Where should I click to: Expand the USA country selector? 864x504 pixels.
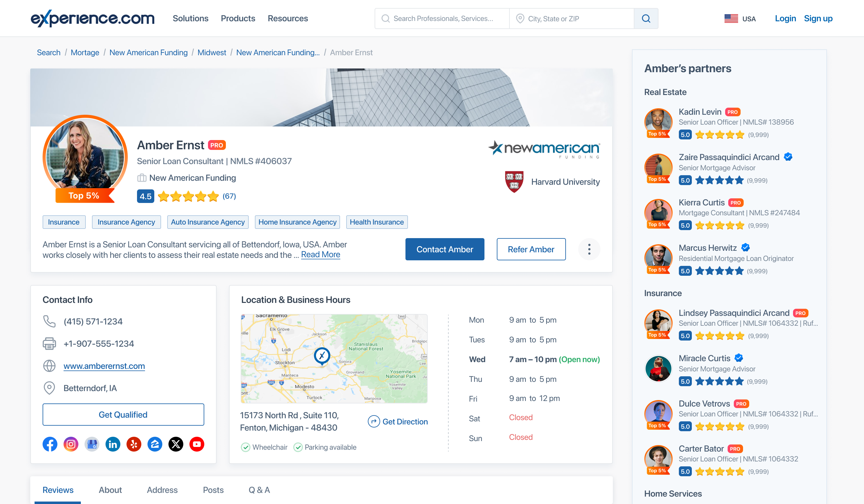[x=740, y=19]
